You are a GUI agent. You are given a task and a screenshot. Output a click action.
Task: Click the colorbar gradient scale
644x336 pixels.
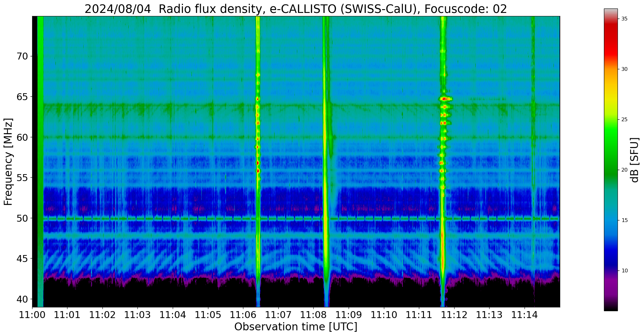(x=611, y=160)
